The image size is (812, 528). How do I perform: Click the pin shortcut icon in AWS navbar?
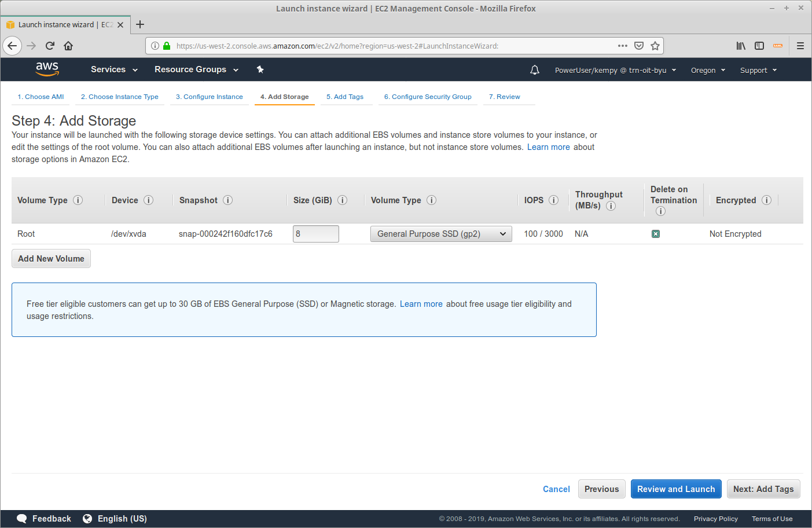[260, 69]
